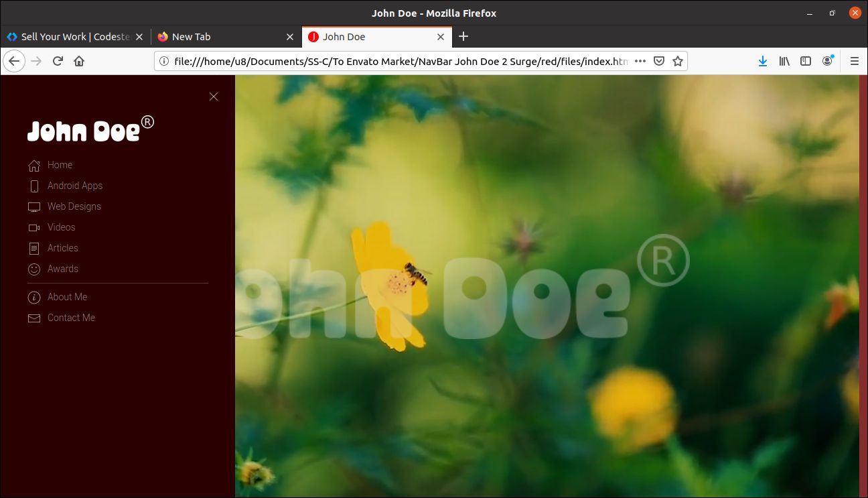Click the Web Designs monitor icon
The height and width of the screenshot is (498, 868).
(34, 207)
